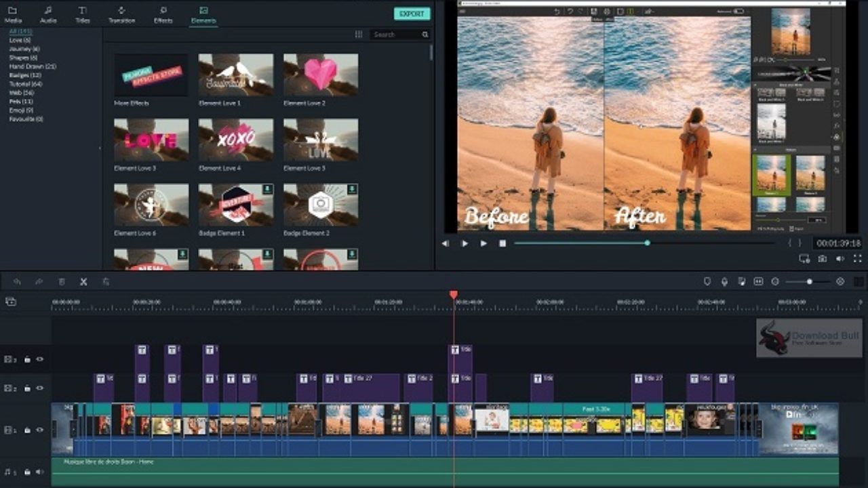The width and height of the screenshot is (868, 488).
Task: Open the grid view options beside the search bar
Action: pyautogui.click(x=360, y=35)
